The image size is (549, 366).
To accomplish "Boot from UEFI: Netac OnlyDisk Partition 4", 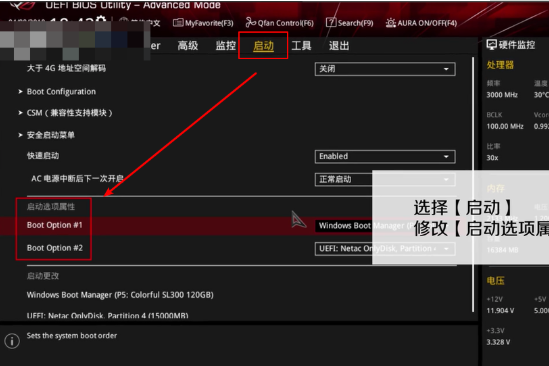I will 107,315.
